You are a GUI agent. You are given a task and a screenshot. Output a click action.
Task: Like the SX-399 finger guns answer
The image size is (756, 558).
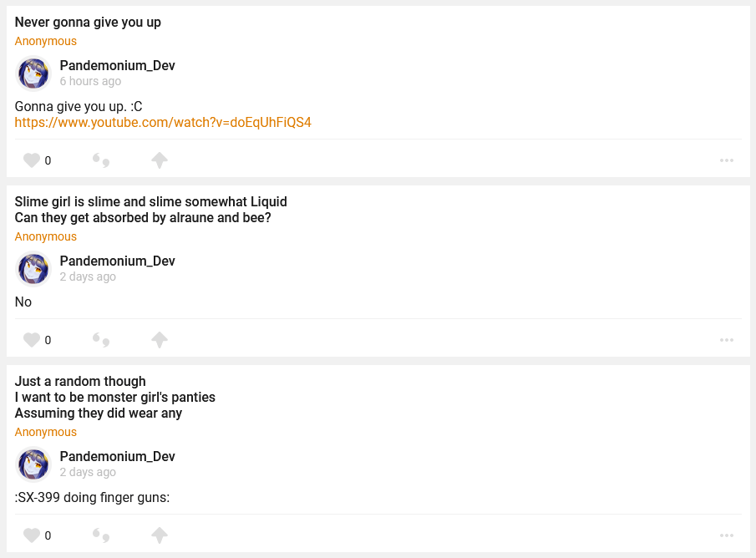tap(32, 535)
